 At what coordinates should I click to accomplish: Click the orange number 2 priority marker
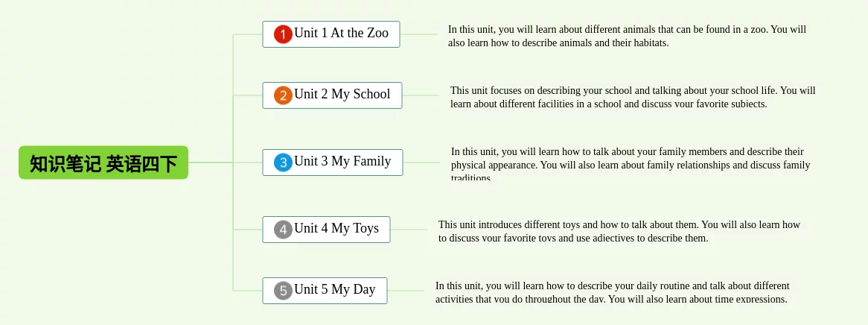(x=283, y=95)
